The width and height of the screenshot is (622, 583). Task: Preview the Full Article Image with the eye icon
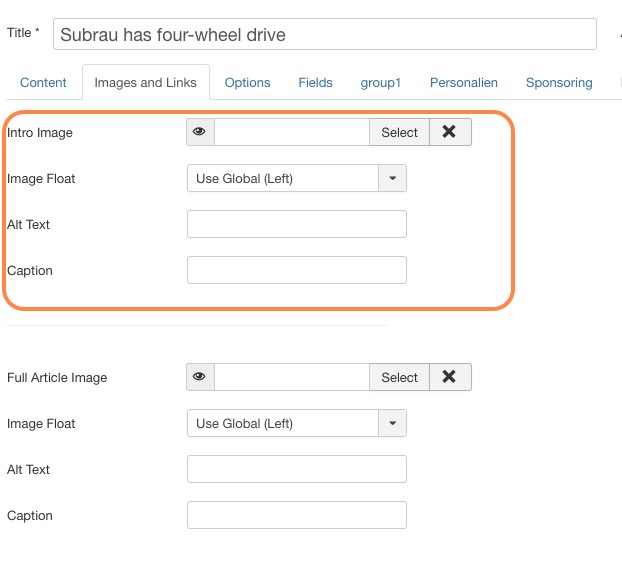[200, 377]
